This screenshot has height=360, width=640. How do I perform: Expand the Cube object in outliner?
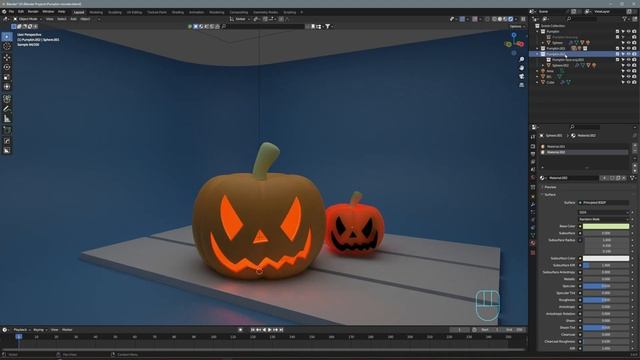point(538,82)
